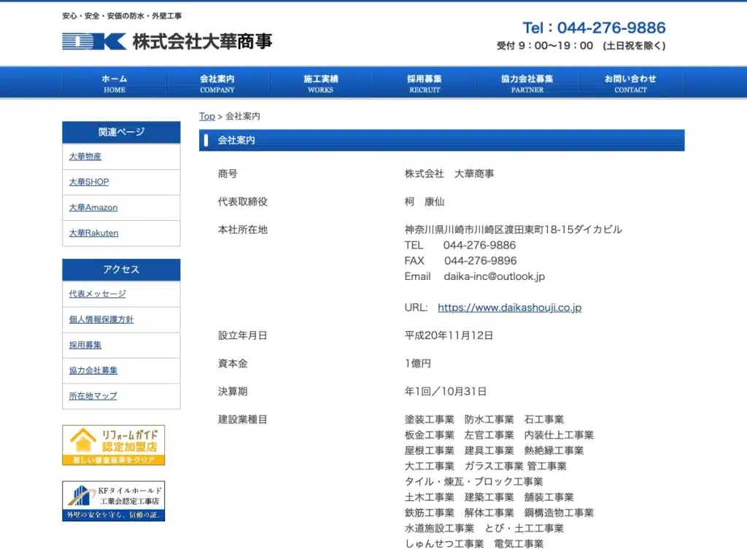Click the 決算期 row label
This screenshot has height=560, width=747.
(233, 392)
